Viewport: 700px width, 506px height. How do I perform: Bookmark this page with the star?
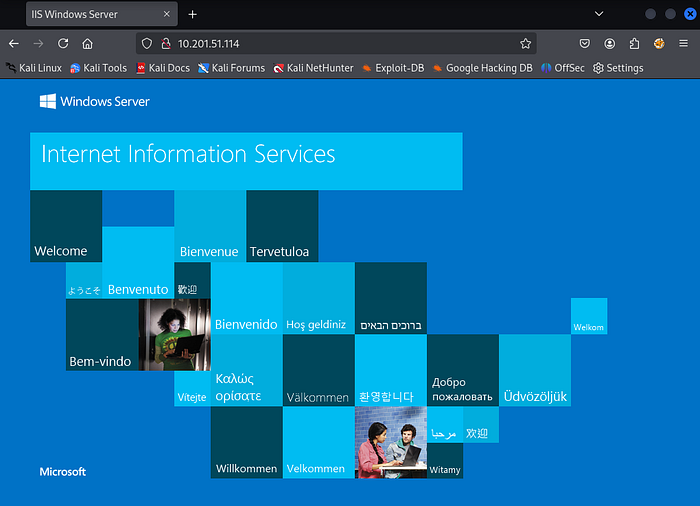[525, 44]
